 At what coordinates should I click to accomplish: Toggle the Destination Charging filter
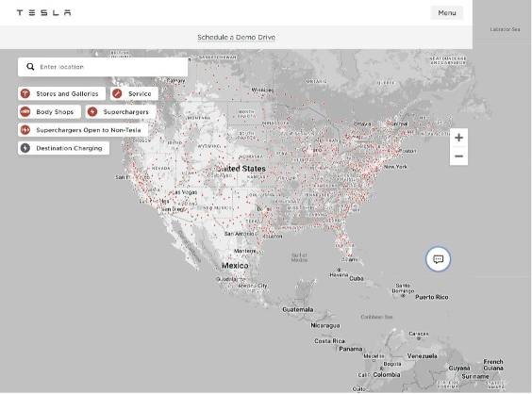[x=63, y=148]
